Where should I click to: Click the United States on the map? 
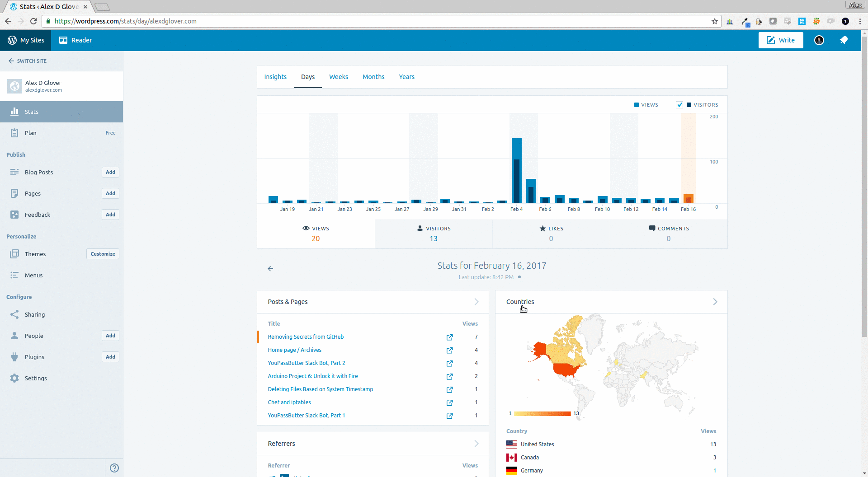click(x=565, y=369)
